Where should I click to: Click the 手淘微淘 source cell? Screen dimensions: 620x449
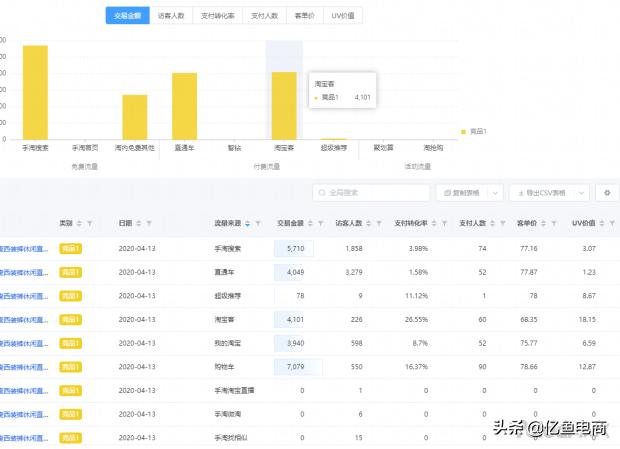pos(227,415)
